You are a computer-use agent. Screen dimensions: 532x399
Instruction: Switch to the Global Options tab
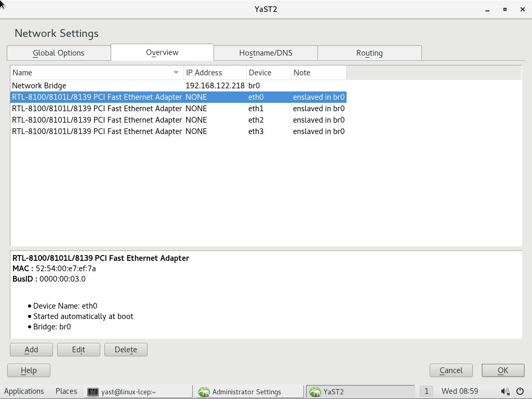pyautogui.click(x=59, y=53)
